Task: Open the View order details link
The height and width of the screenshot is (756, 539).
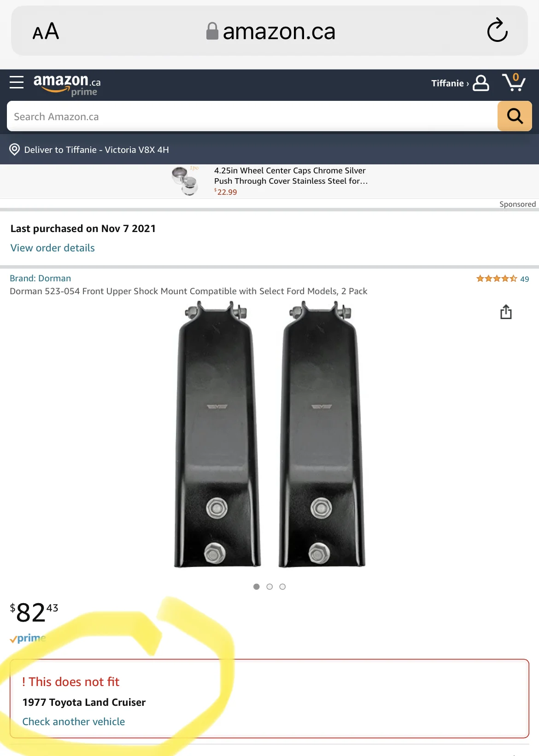Action: [x=53, y=248]
